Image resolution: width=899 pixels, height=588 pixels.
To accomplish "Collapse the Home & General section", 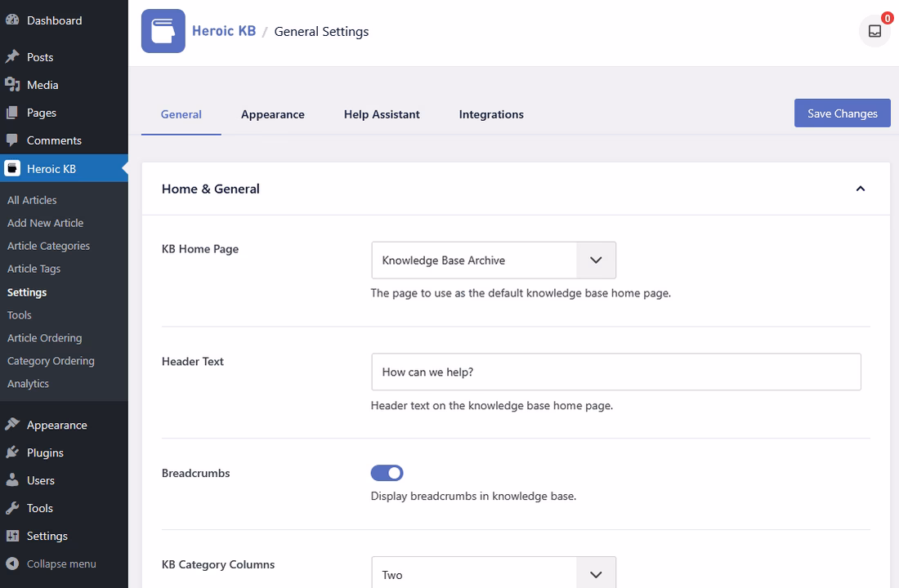I will [860, 189].
